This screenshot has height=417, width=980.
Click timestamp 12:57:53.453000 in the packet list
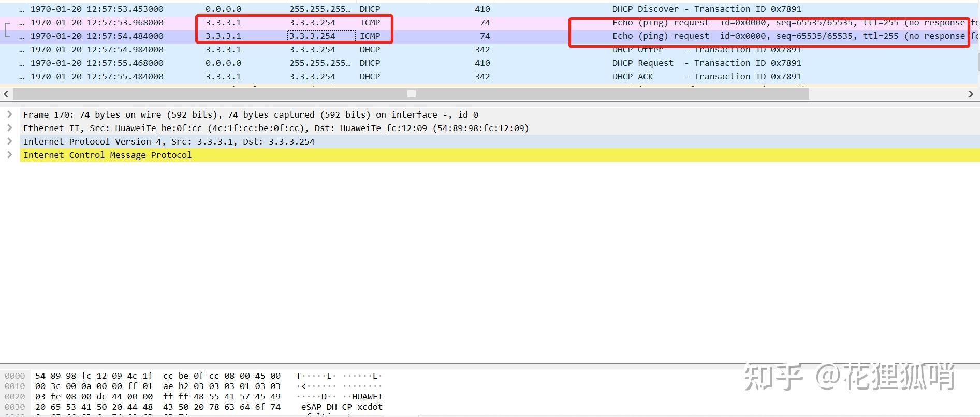pos(97,9)
